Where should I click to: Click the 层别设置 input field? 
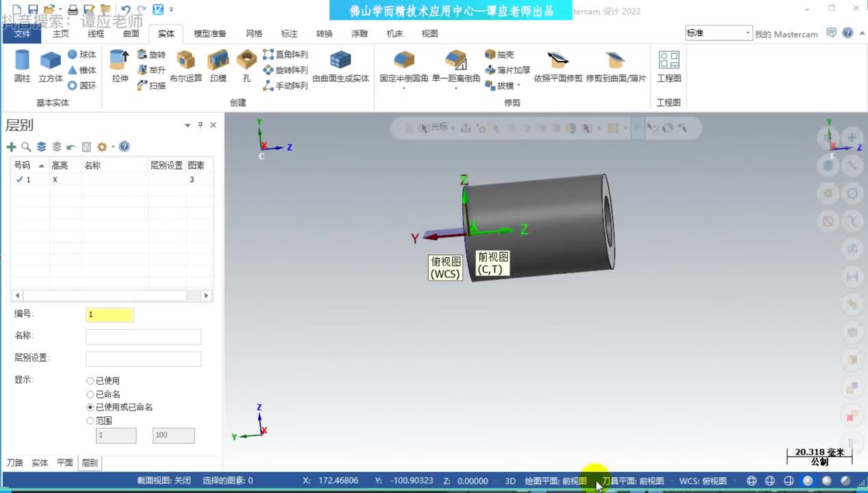pos(144,359)
